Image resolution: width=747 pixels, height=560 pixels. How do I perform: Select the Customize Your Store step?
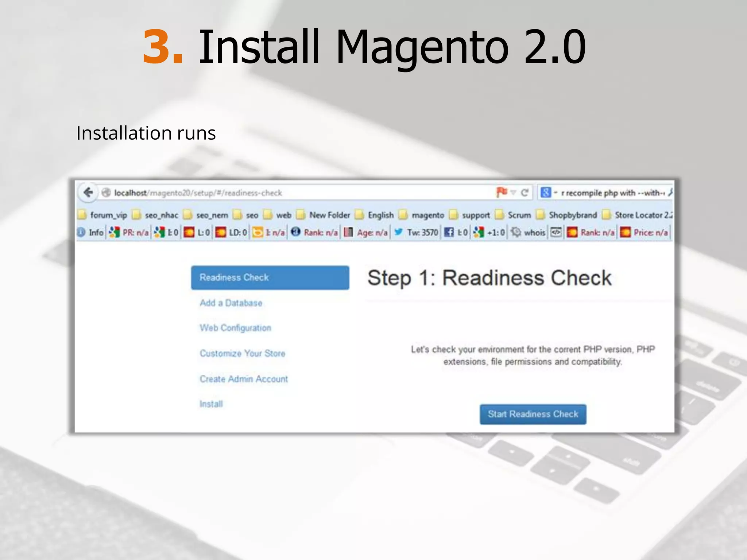(242, 353)
